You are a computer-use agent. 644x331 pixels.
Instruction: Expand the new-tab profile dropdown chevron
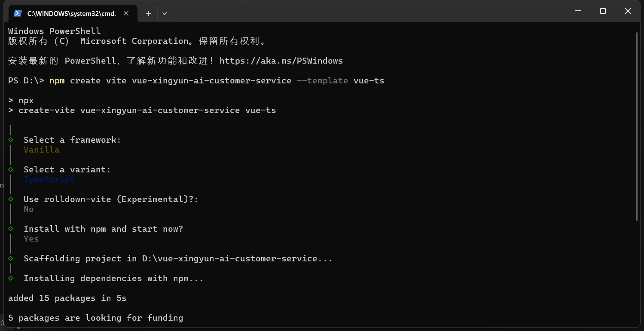pyautogui.click(x=165, y=13)
